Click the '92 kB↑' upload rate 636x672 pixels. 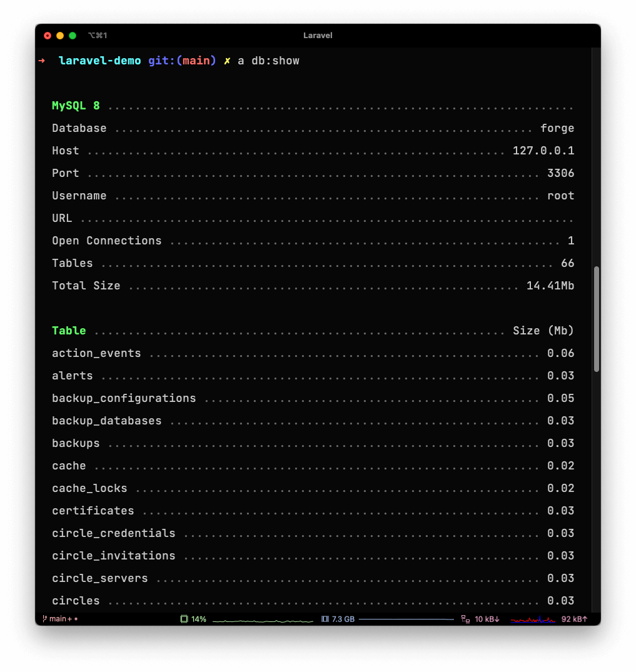click(574, 619)
